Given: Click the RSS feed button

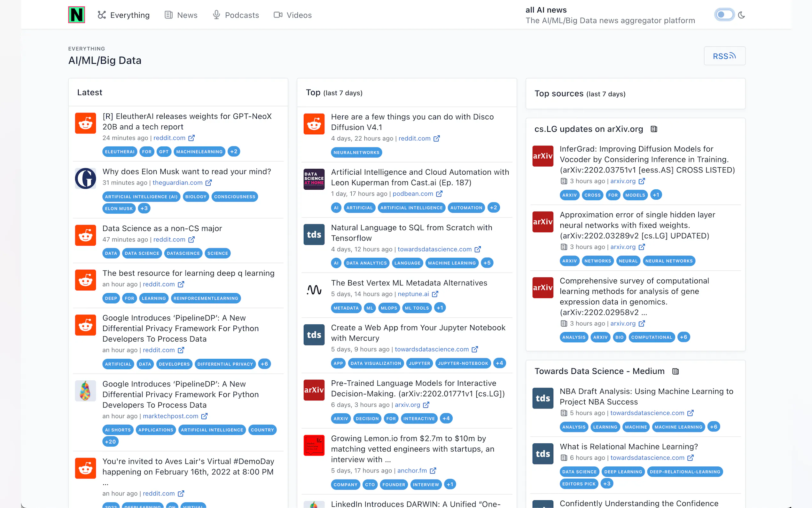Looking at the screenshot, I should (x=724, y=56).
